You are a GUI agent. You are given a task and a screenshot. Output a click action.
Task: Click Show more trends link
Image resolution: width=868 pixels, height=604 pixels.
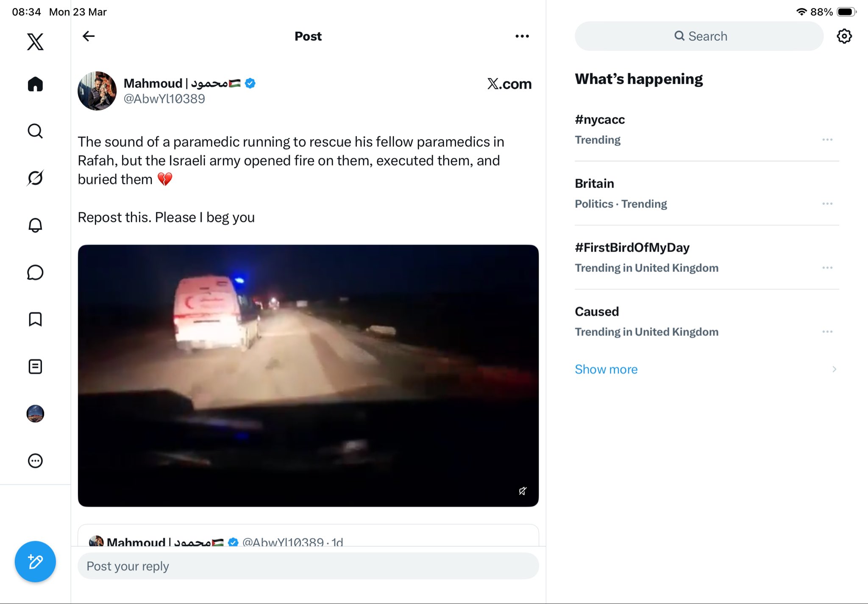606,369
